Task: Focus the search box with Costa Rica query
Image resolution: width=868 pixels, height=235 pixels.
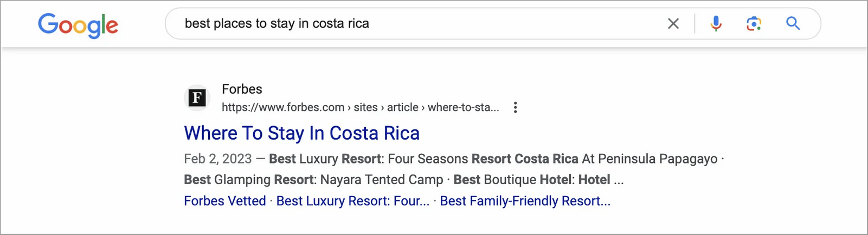Action: pos(412,24)
